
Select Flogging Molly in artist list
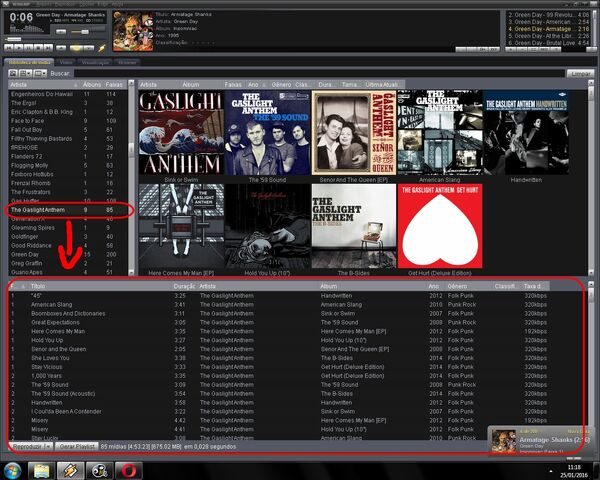coord(68,165)
